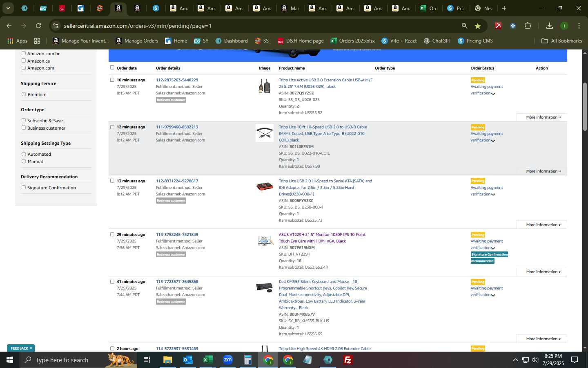Check the Amazon.com.br marketplace filter
The height and width of the screenshot is (368, 588).
(x=24, y=53)
